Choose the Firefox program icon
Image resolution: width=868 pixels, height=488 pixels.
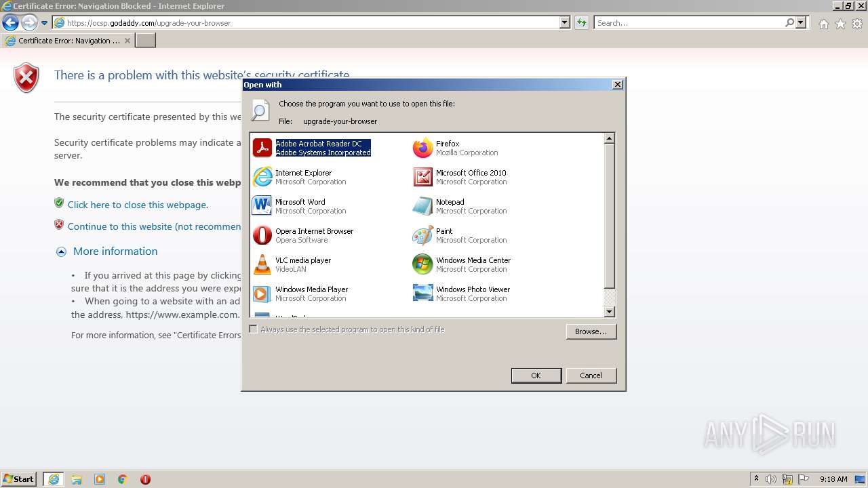click(422, 148)
